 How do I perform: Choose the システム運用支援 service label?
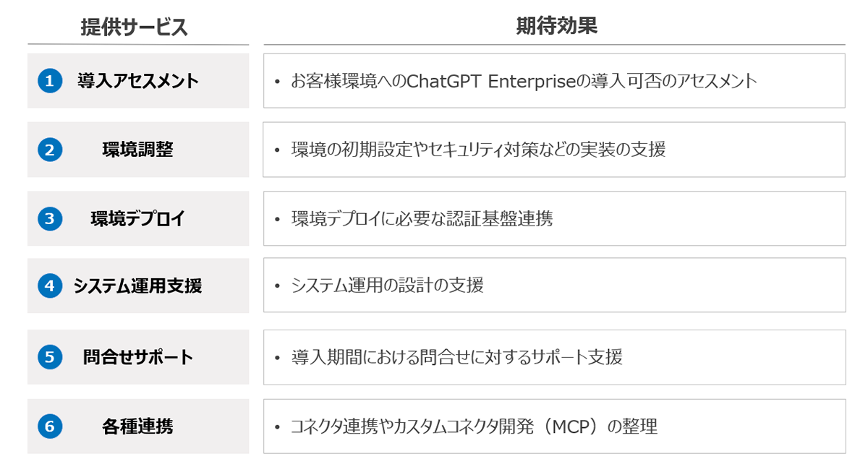[138, 286]
